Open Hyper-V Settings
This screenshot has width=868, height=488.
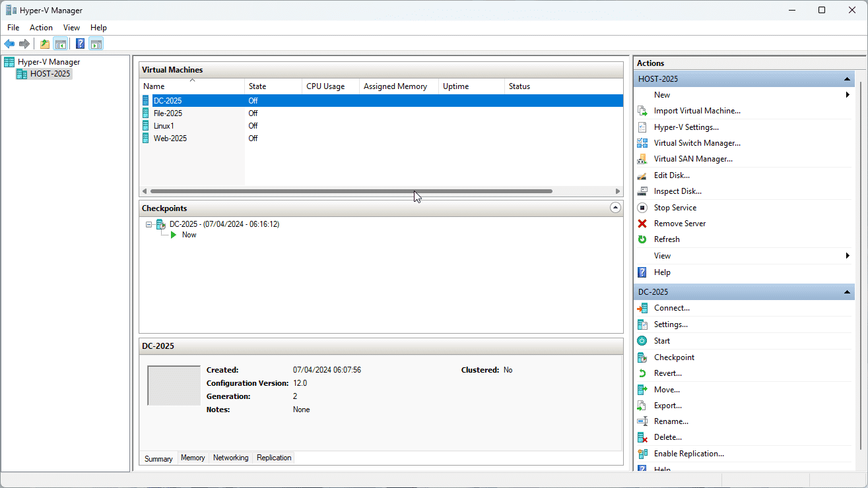click(684, 127)
